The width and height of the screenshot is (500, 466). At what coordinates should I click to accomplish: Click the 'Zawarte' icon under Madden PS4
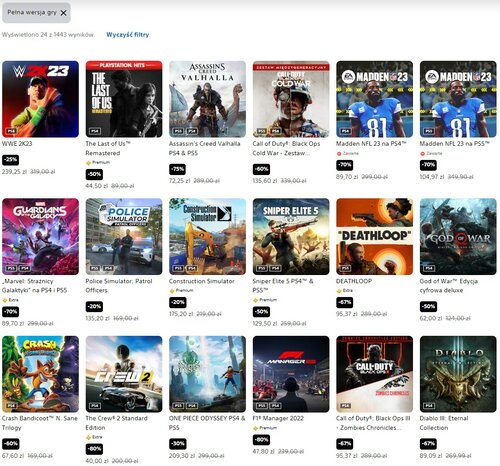pyautogui.click(x=339, y=154)
